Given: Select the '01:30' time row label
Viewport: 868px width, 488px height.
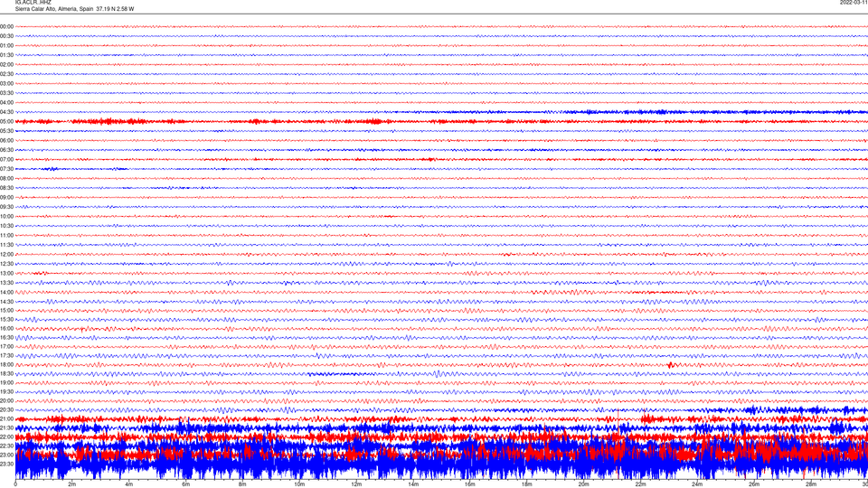Looking at the screenshot, I should (6, 55).
